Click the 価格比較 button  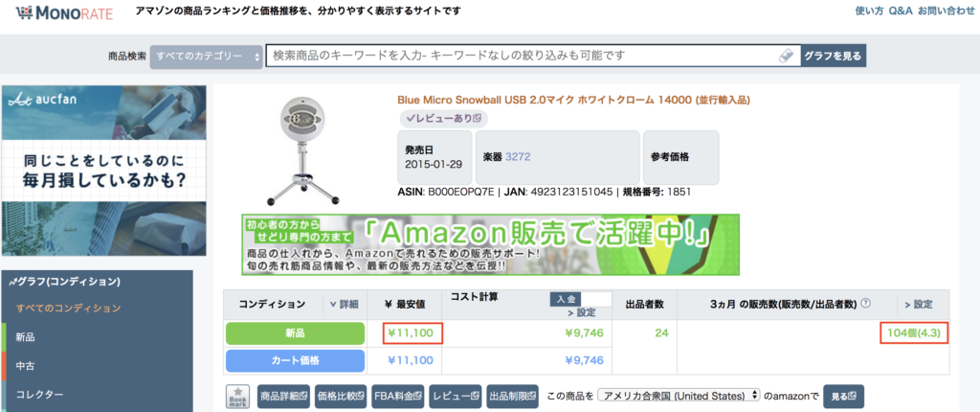341,397
